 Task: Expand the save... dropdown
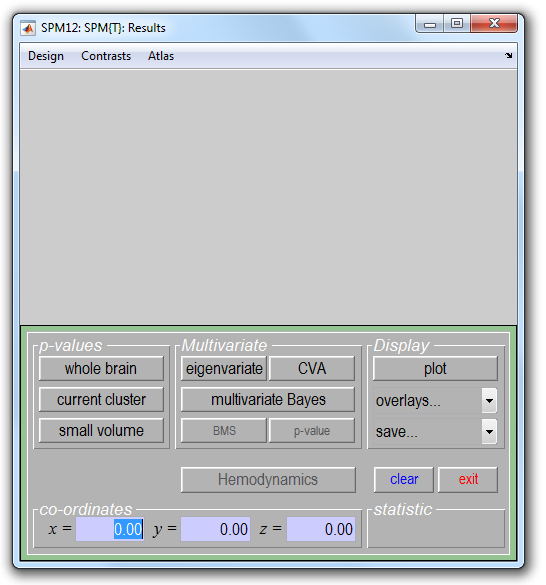tap(489, 432)
